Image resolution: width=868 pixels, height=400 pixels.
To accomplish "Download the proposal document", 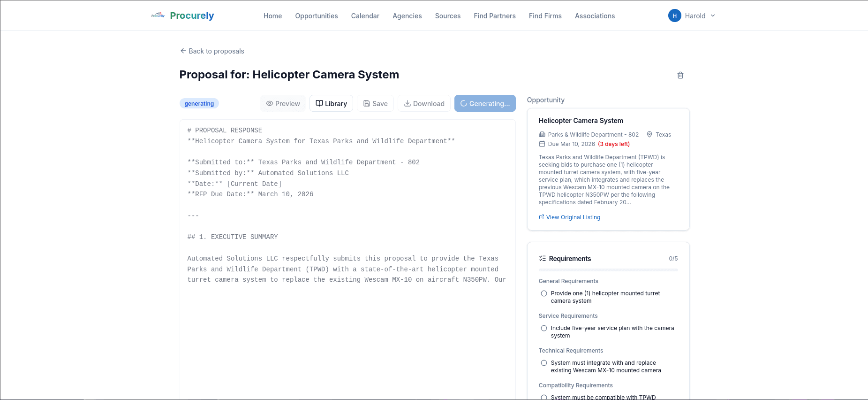I will click(424, 104).
